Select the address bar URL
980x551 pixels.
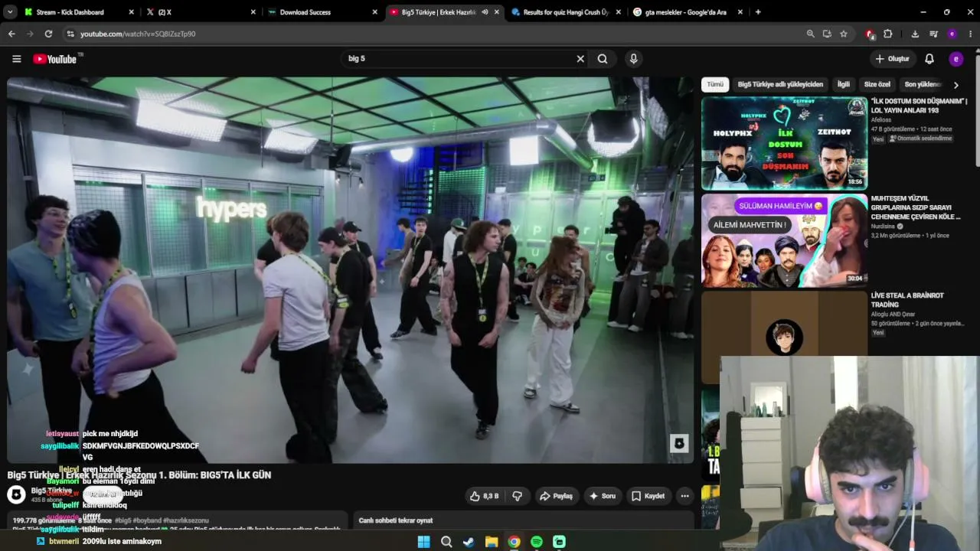click(138, 34)
